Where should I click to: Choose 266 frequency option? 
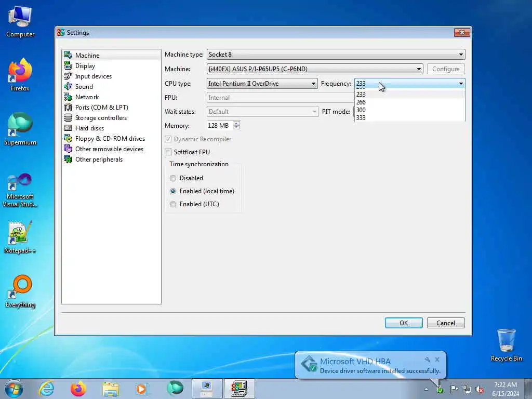(x=409, y=102)
